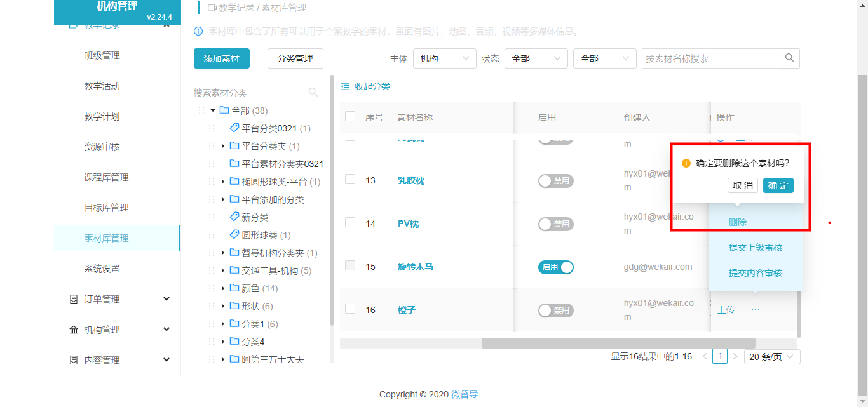
Task: Expand the 椭圆形球类-平台 tree node
Action: 223,182
